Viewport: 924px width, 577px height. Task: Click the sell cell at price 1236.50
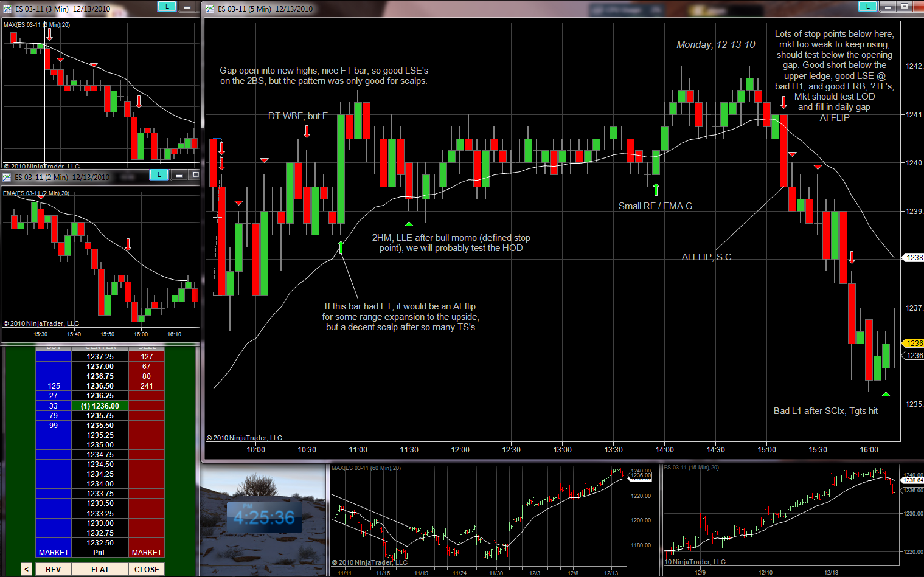tap(147, 386)
